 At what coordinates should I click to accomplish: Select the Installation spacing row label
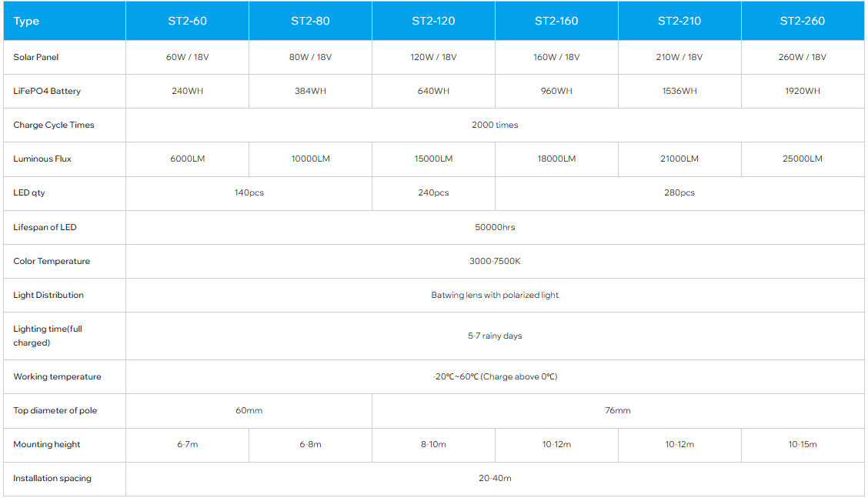pos(52,478)
